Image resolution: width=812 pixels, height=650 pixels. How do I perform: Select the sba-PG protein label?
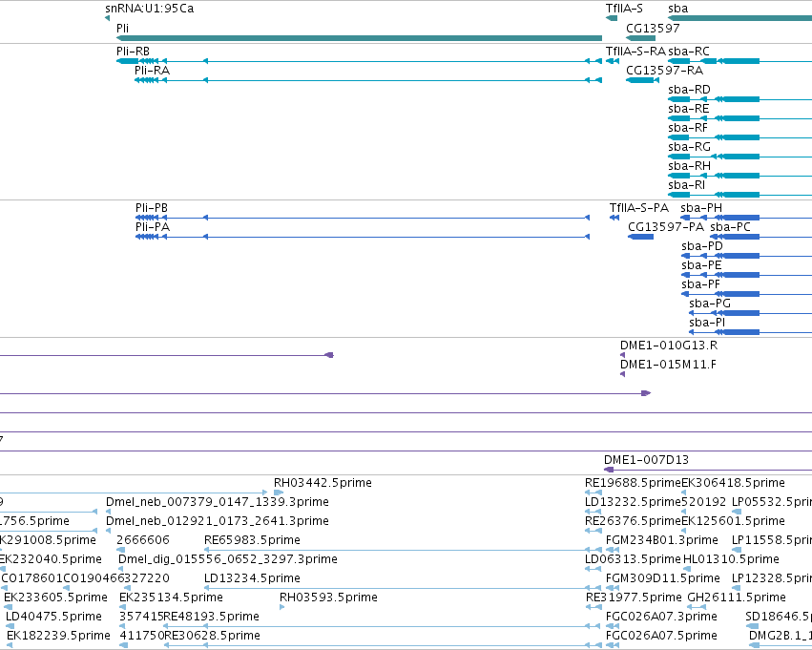pos(710,304)
